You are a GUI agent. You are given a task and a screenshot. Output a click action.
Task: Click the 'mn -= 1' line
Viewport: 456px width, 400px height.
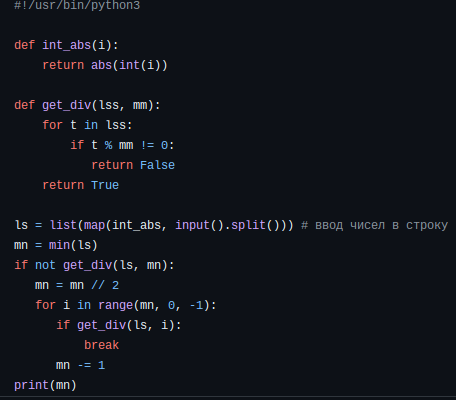point(81,365)
